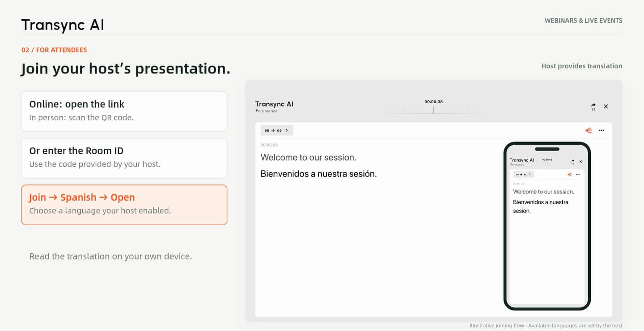The image size is (644, 331).
Task: Mute the speaker icon in the desktop transcript panel
Action: click(x=589, y=130)
